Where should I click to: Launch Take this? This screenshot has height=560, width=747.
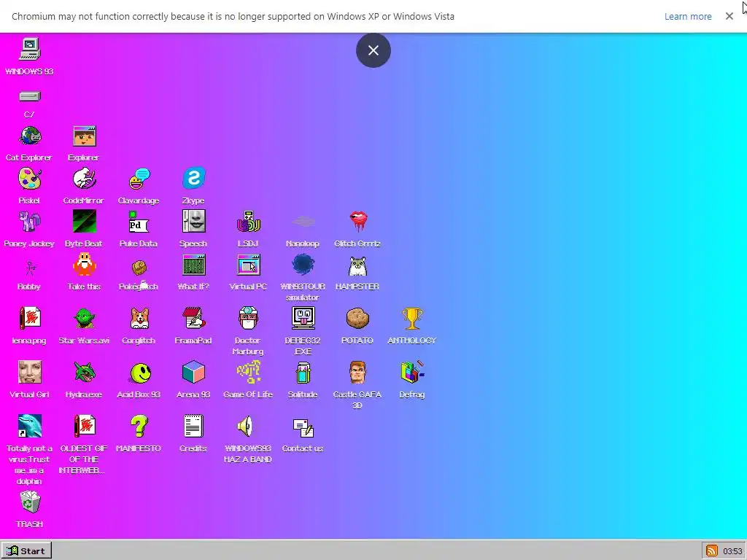coord(85,264)
